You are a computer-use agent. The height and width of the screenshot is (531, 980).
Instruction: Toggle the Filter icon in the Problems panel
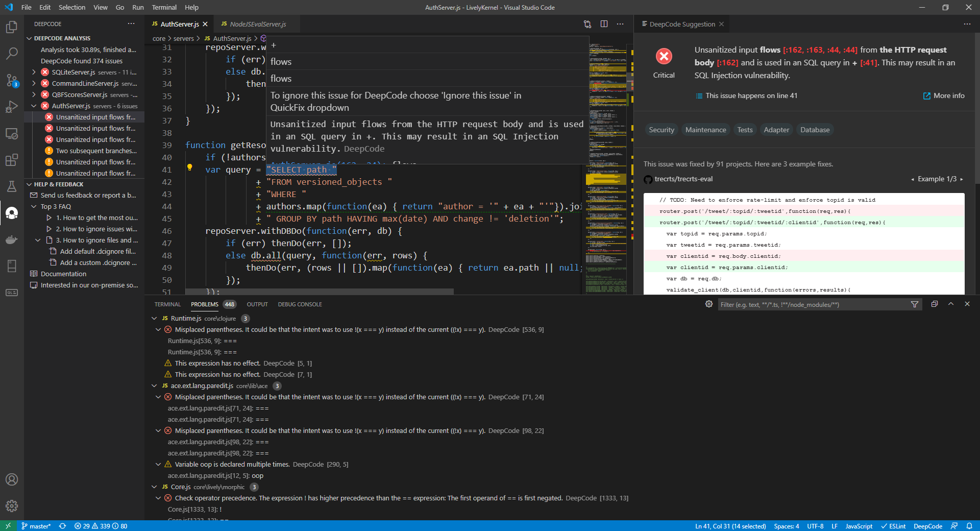[914, 304]
